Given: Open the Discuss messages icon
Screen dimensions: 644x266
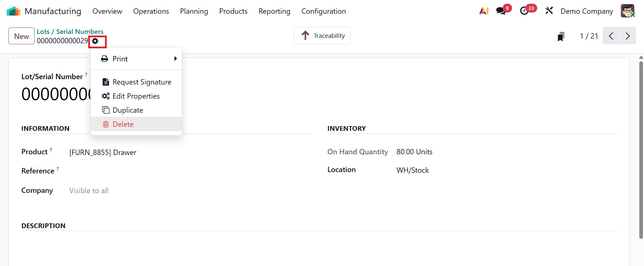Looking at the screenshot, I should click(501, 11).
